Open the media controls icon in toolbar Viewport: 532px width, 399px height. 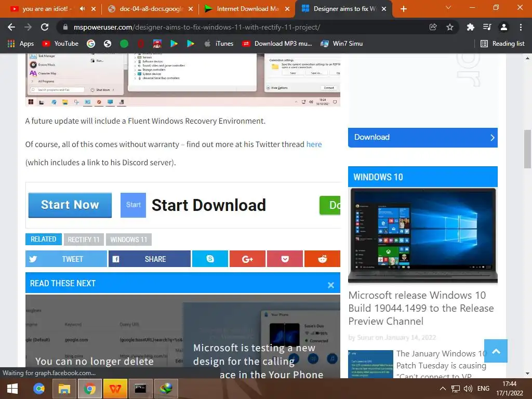pyautogui.click(x=487, y=27)
